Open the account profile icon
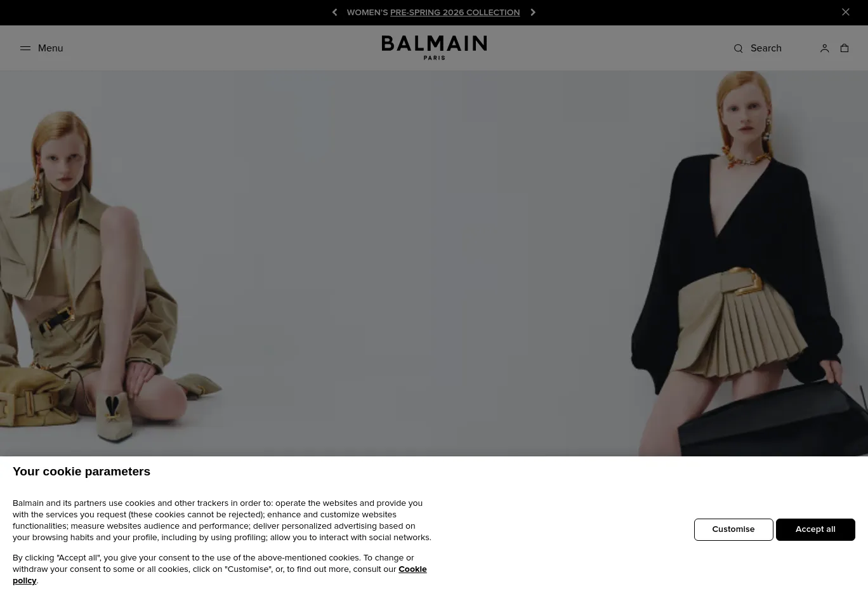This screenshot has width=868, height=603. [824, 48]
